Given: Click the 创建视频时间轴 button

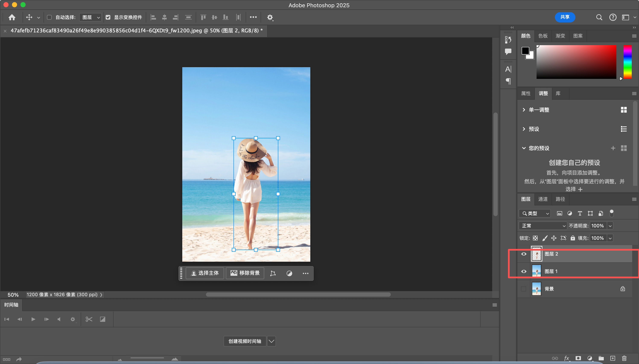Looking at the screenshot, I should coord(245,341).
